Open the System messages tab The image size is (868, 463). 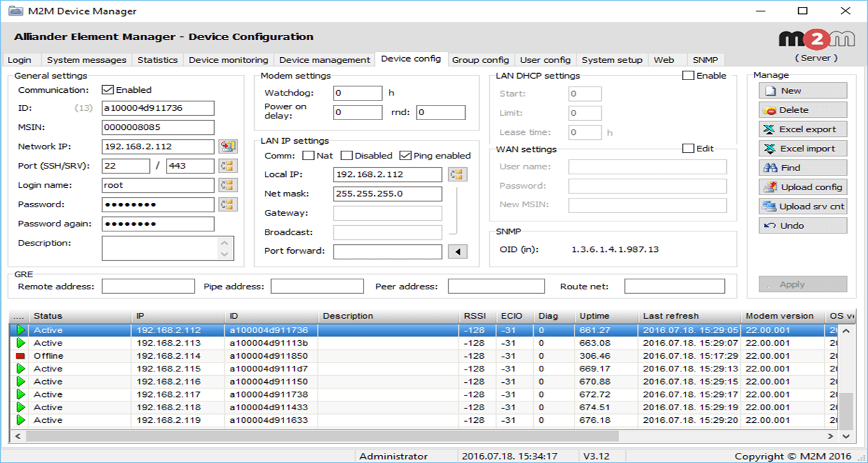pos(86,60)
